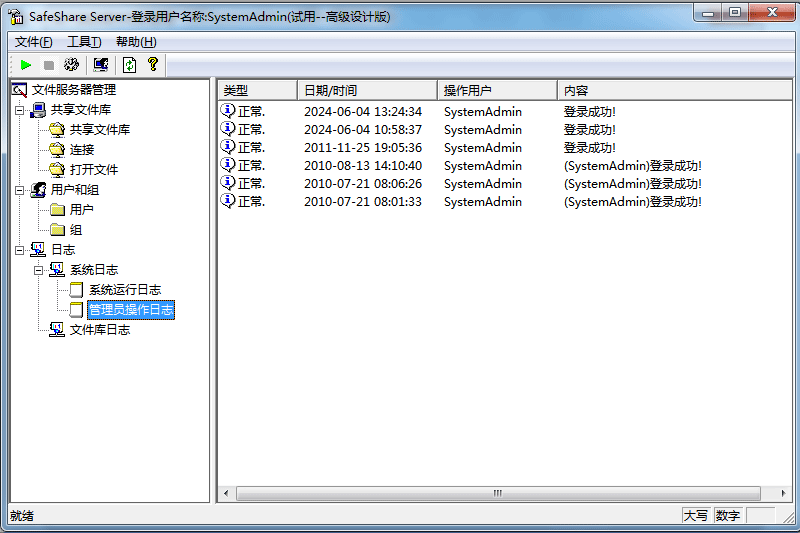Viewport: 800px width, 533px height.
Task: Click the info icon of the 2010-08-13 log entry
Action: (228, 164)
